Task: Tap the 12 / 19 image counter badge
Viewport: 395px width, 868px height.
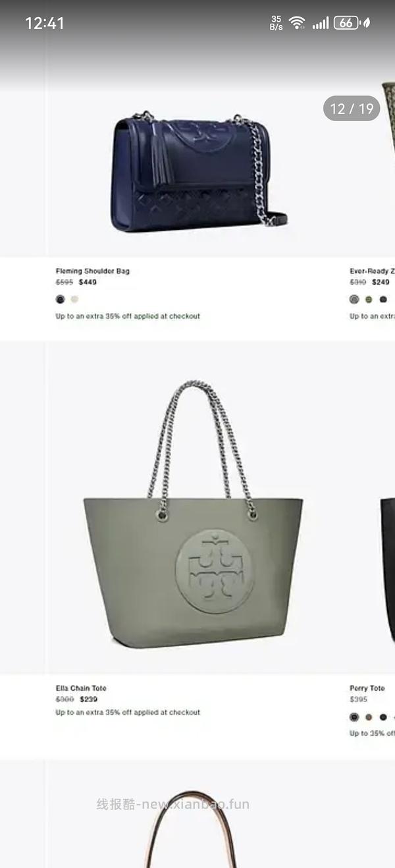Action: coord(352,109)
